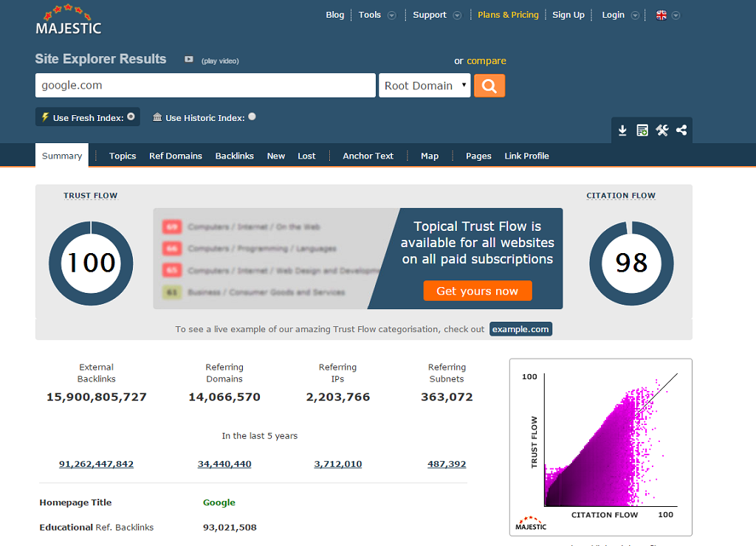The height and width of the screenshot is (546, 756).
Task: Click the Majestic logo in the header
Action: coord(69,20)
